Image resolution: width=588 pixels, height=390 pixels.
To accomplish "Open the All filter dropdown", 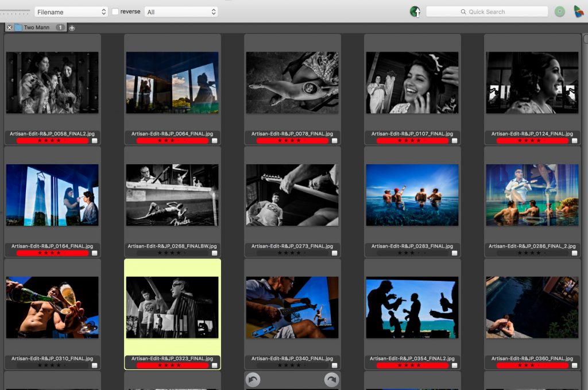I will pos(181,12).
